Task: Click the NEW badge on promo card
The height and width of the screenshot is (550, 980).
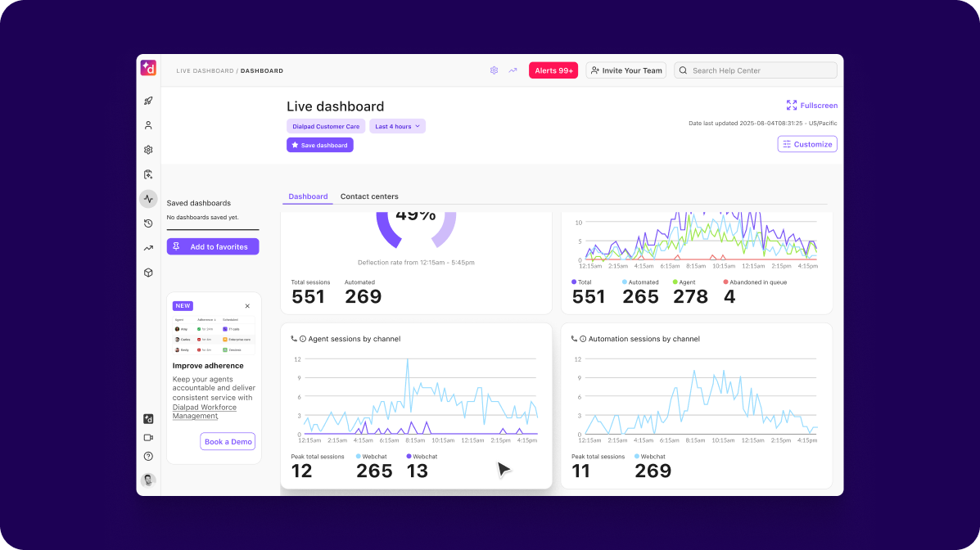Action: [x=183, y=306]
